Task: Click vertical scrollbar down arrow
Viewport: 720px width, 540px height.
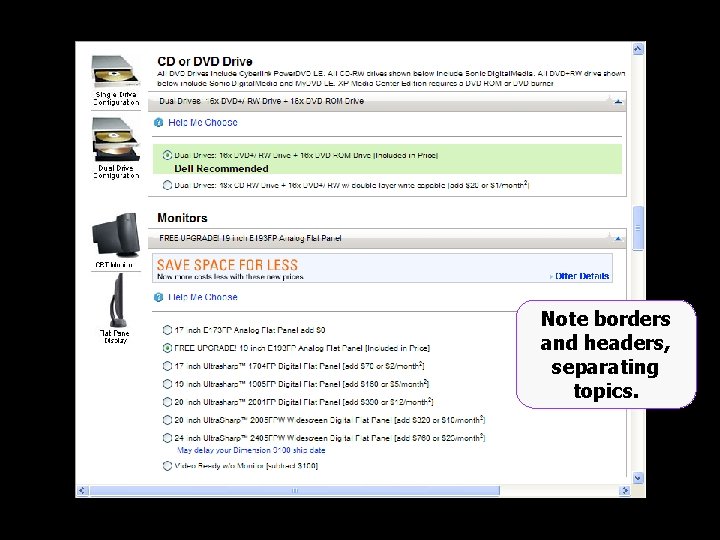Action: [638, 478]
